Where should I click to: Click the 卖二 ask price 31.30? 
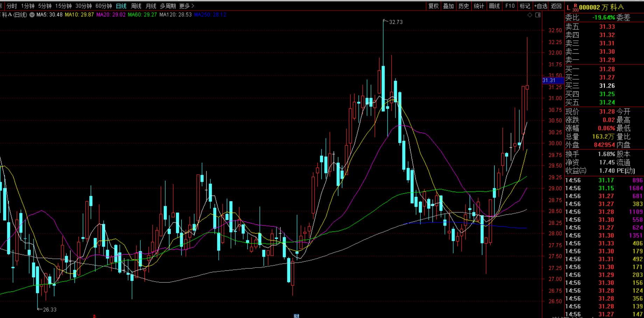click(607, 51)
